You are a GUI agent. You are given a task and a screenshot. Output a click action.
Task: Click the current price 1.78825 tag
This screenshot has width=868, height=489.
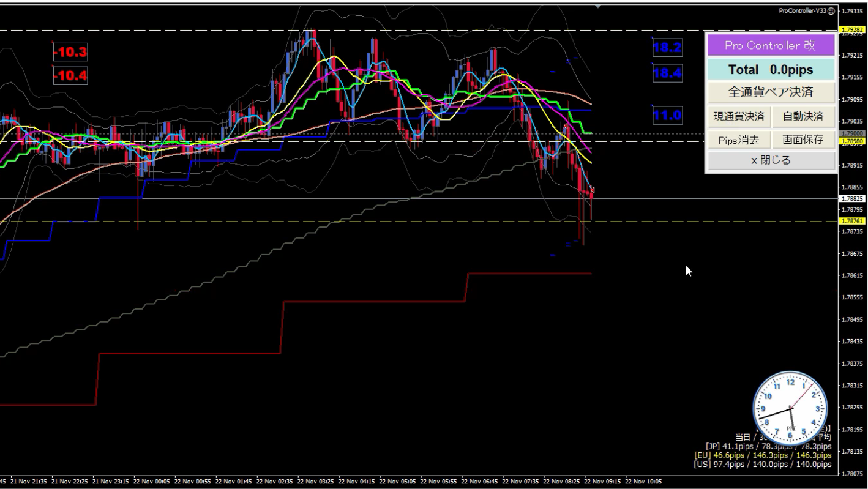click(851, 199)
